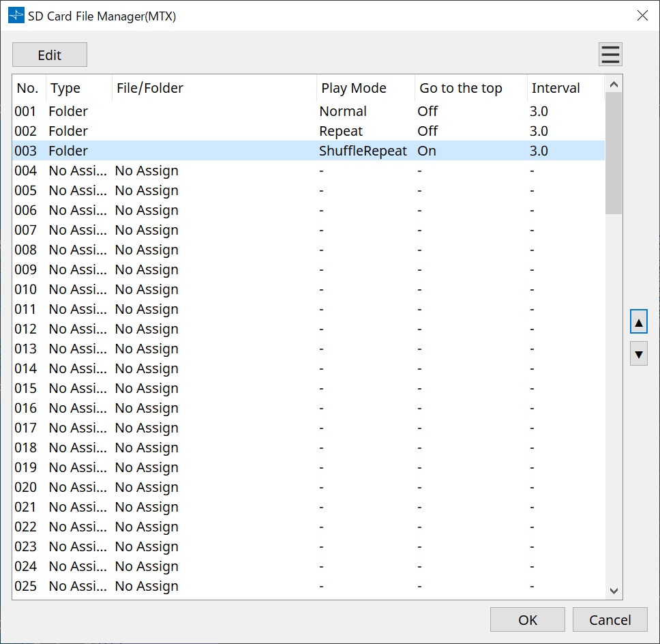Open Type selector on row 004
Image resolution: width=660 pixels, height=644 pixels.
coord(75,170)
